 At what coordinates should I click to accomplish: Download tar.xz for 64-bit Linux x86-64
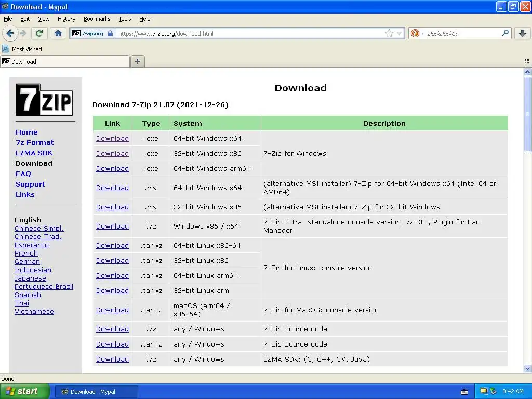click(112, 245)
